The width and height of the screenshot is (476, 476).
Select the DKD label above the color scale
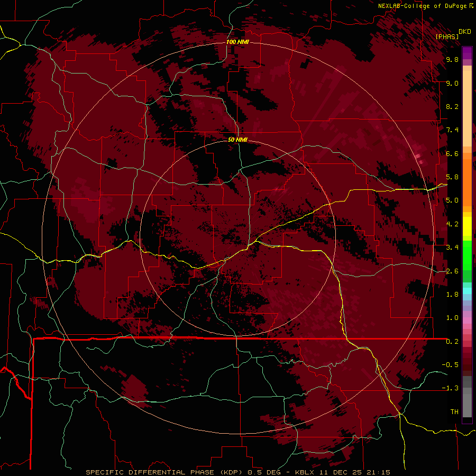pyautogui.click(x=464, y=32)
